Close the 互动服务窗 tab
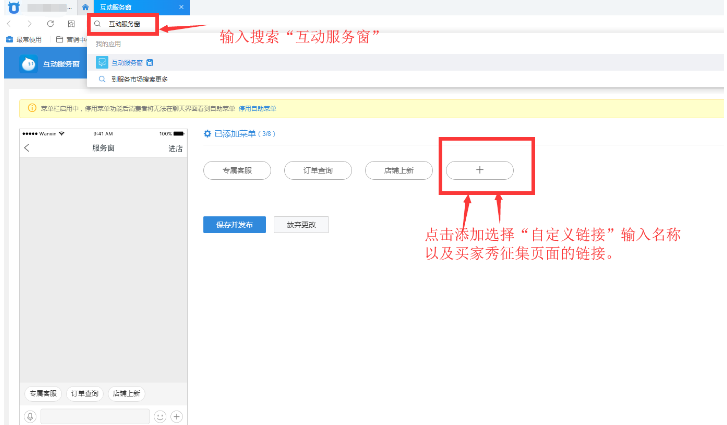The height and width of the screenshot is (425, 727). coord(181,7)
